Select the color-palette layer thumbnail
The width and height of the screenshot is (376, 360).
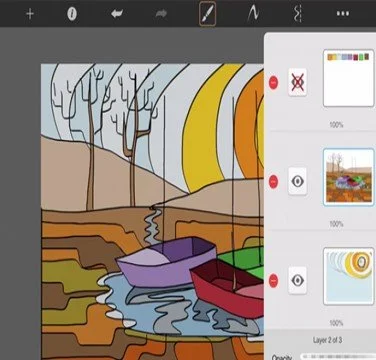click(x=349, y=78)
